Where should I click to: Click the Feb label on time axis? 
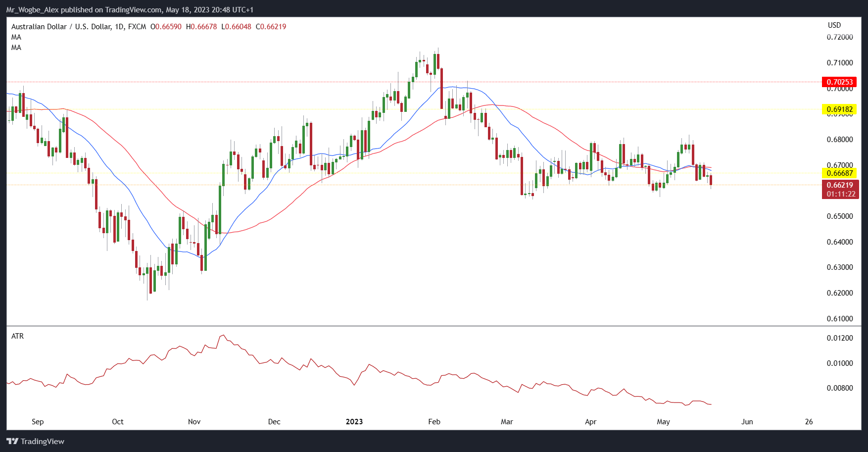click(434, 422)
